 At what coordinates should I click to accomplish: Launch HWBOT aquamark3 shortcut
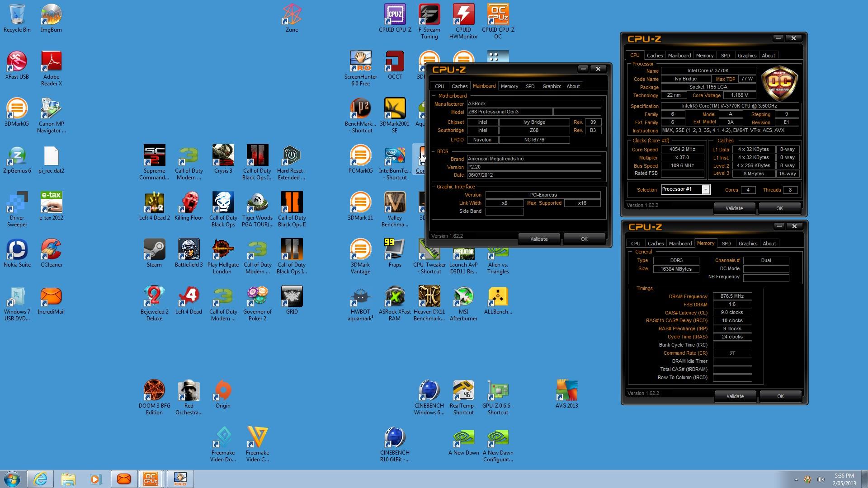point(360,303)
